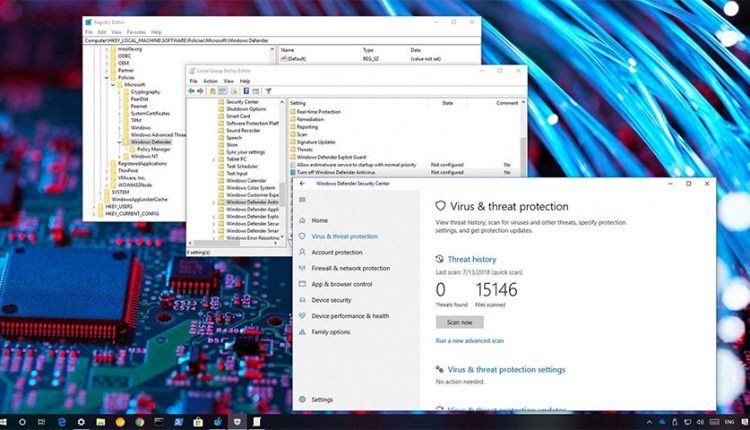Click the Scan now button
Viewport: 750px width, 430px height.
[460, 322]
